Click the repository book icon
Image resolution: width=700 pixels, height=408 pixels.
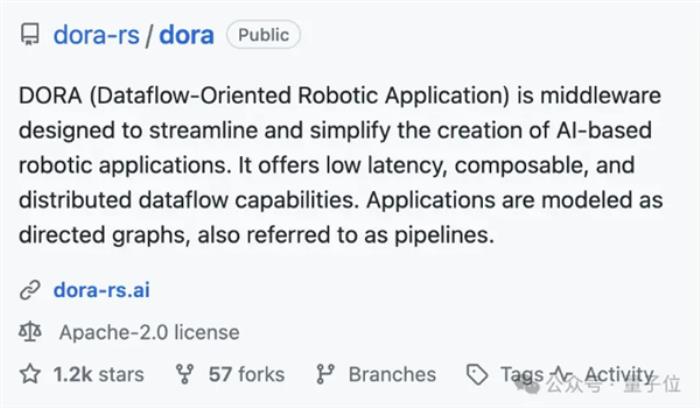(x=30, y=34)
